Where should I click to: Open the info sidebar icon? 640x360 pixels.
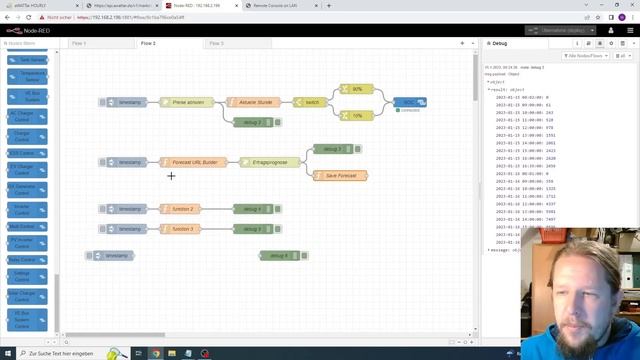(x=577, y=43)
